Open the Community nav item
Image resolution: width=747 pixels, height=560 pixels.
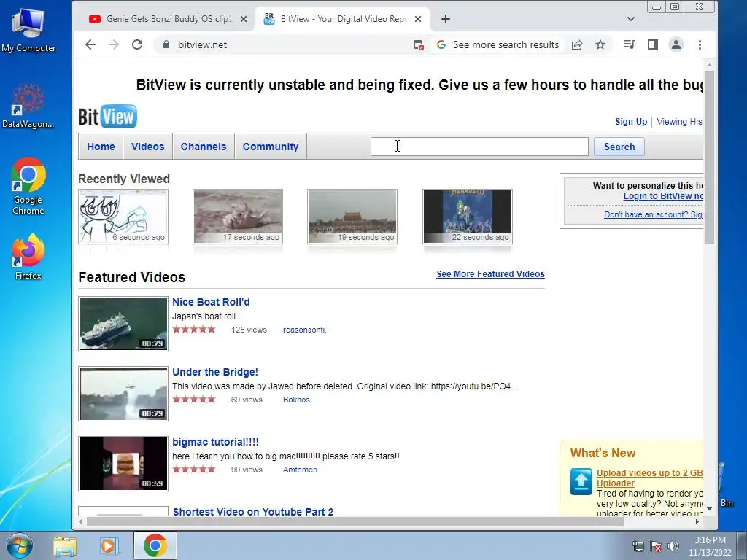coord(270,147)
